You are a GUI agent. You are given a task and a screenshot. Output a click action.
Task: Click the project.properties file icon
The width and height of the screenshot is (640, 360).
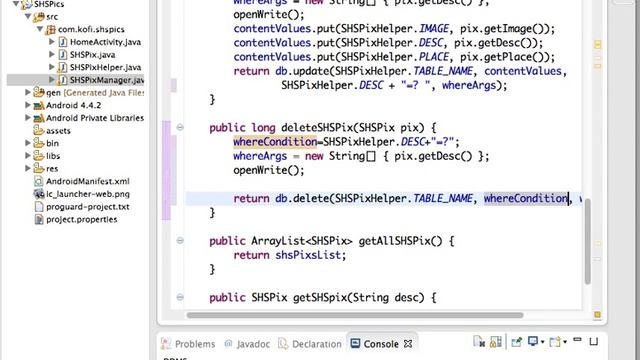(39, 219)
